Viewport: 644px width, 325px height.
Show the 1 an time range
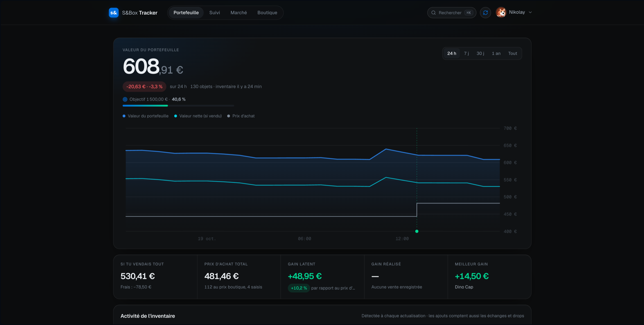coord(496,53)
